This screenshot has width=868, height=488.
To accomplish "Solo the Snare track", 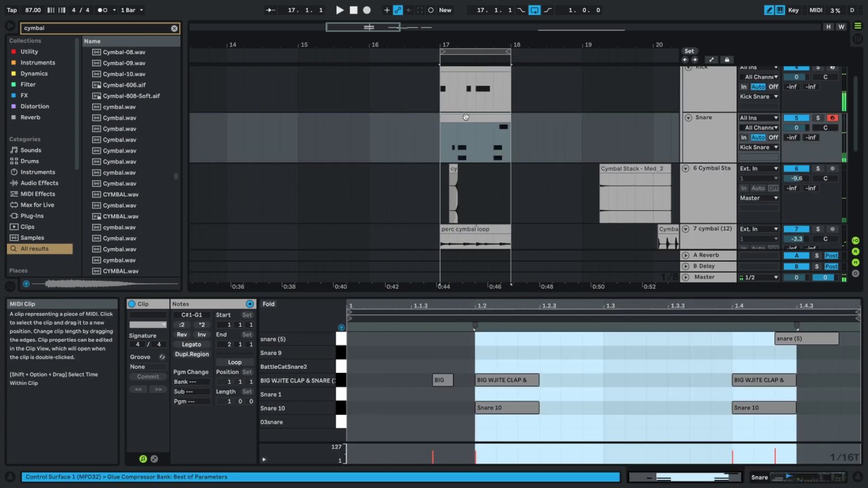I will coord(818,118).
